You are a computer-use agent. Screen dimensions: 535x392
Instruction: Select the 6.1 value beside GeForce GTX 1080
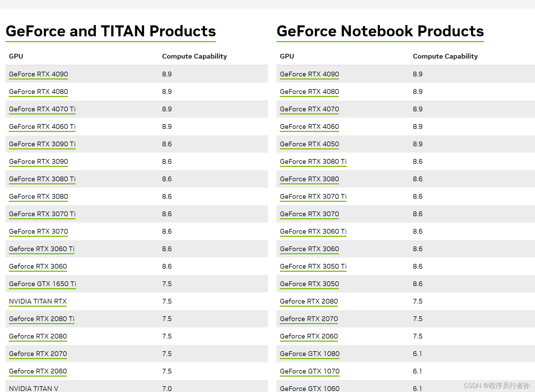point(417,354)
